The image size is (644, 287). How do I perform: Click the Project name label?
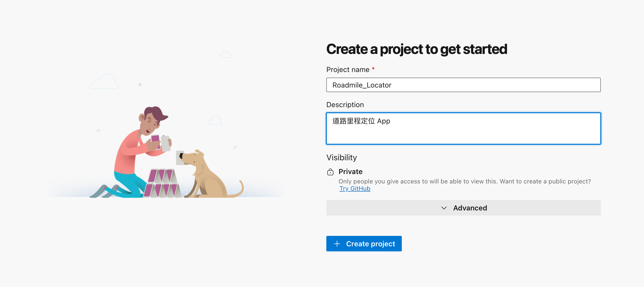coord(348,69)
